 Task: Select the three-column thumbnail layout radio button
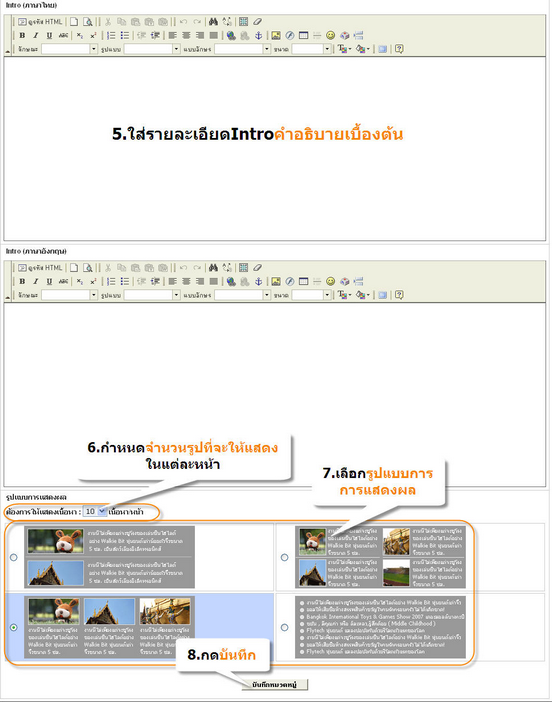point(14,627)
